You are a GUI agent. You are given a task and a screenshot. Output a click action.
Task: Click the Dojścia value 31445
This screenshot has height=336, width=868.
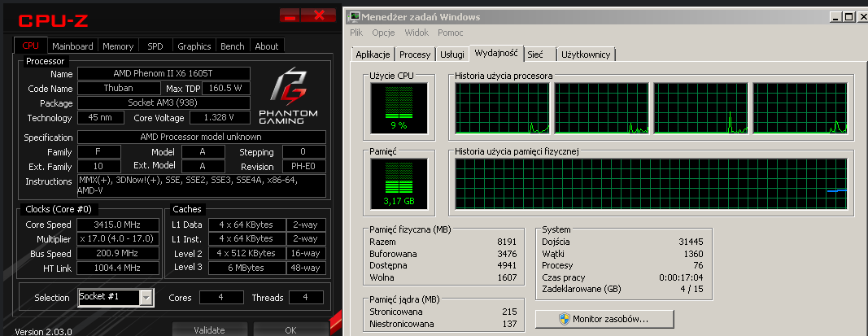point(691,242)
